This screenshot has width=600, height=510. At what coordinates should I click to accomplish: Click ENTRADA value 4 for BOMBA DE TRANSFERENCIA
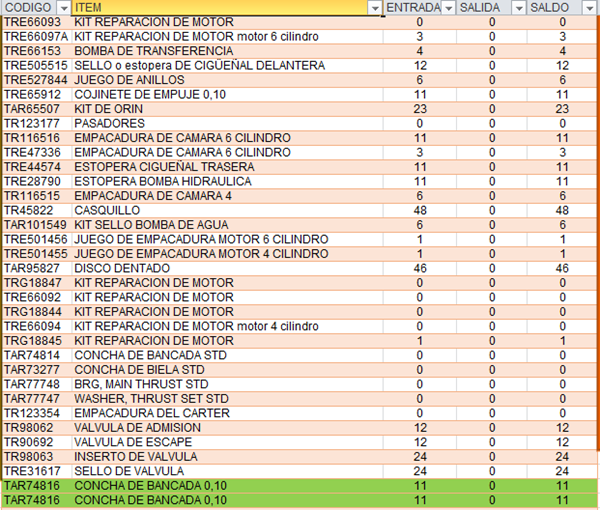420,51
